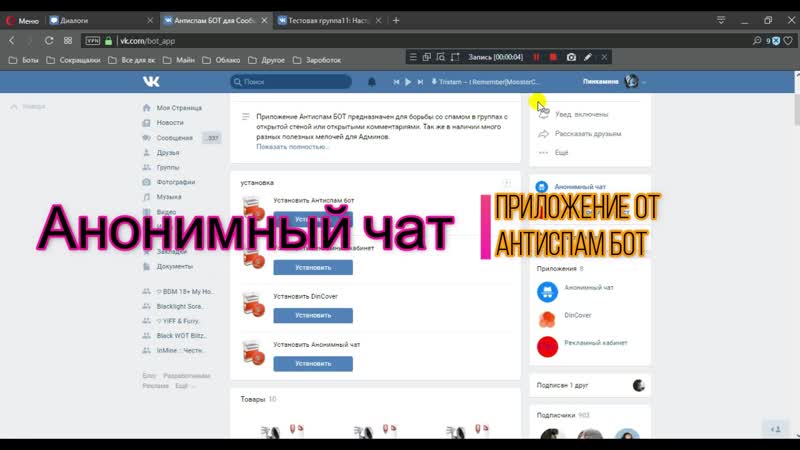Screen dimensions: 800x450
Task: Open the Speed Dial grid
Action: (x=68, y=41)
